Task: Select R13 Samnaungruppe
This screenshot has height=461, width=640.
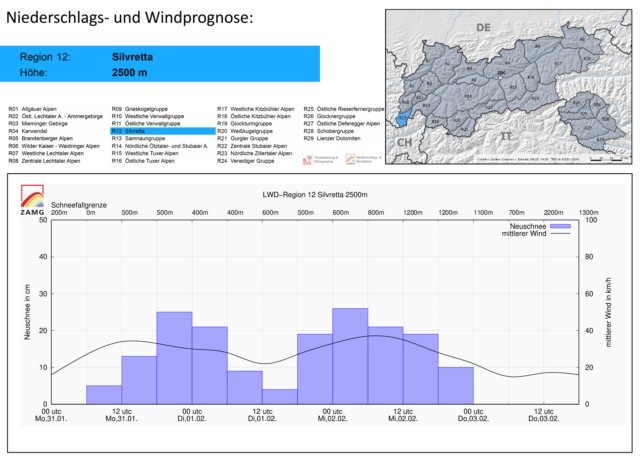Action: tap(138, 138)
